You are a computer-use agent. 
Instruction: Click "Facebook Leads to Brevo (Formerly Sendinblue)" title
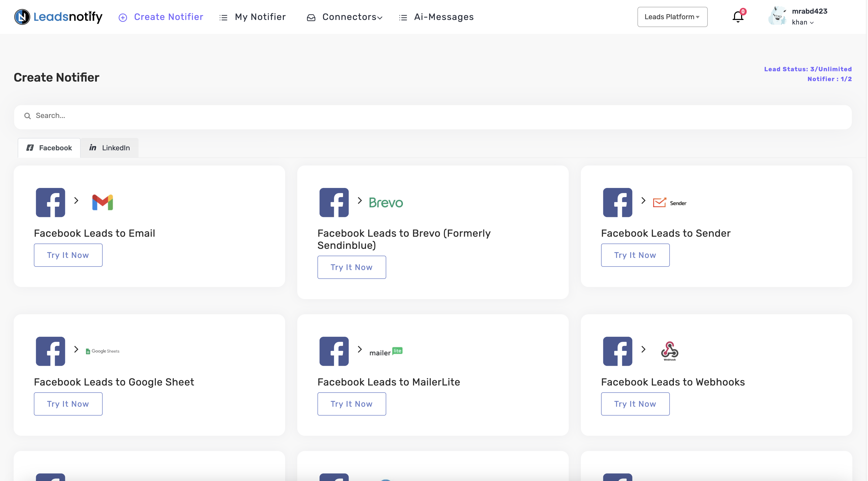[404, 239]
